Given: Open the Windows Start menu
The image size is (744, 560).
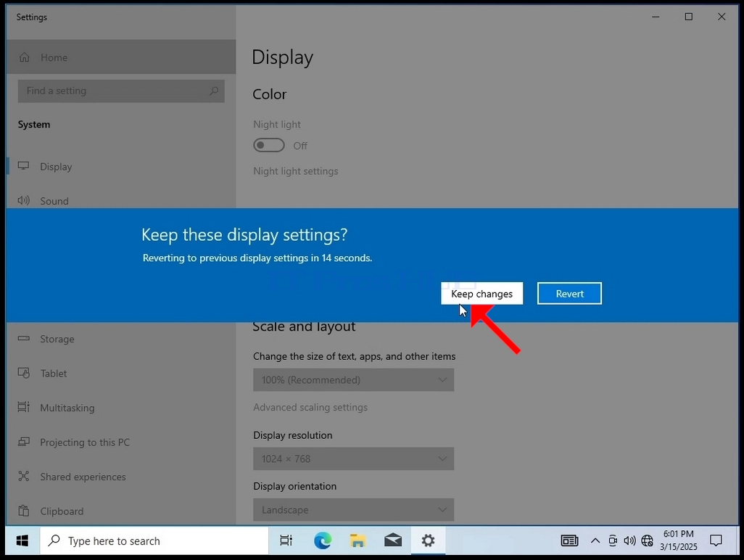Looking at the screenshot, I should tap(22, 540).
